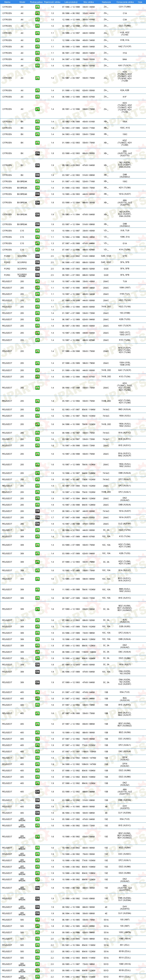Viewport: 146px width, 980px height.
Task: Click 'AX' model cell in the K1F row
Action: click(x=22, y=97)
